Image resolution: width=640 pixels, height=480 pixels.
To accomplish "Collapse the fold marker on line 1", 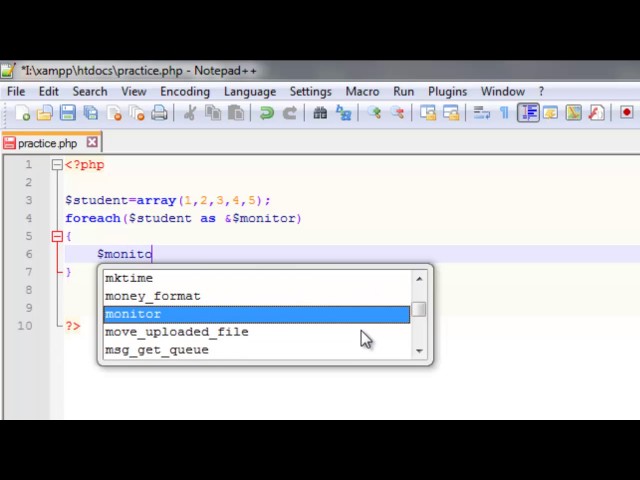I will click(57, 165).
